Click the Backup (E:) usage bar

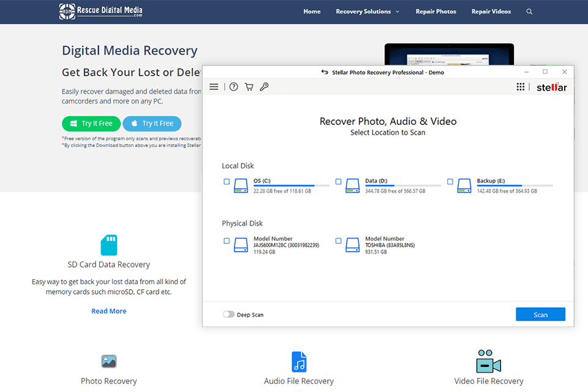coord(515,186)
